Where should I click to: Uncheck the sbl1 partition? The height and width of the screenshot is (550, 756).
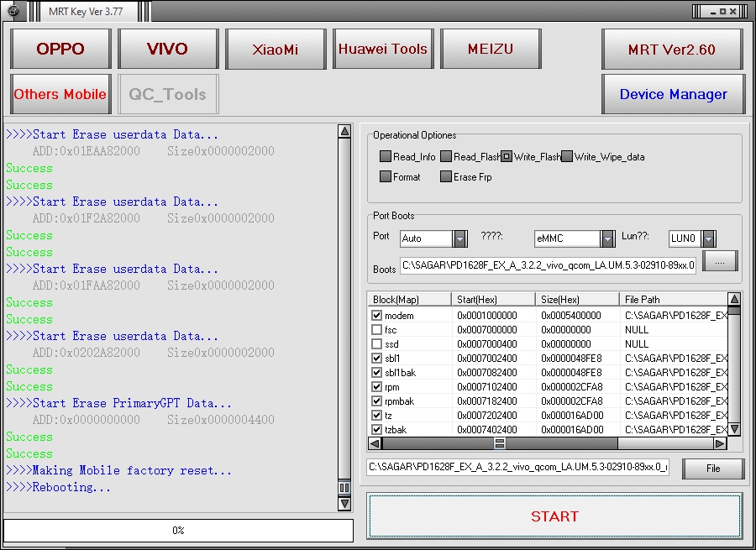376,359
